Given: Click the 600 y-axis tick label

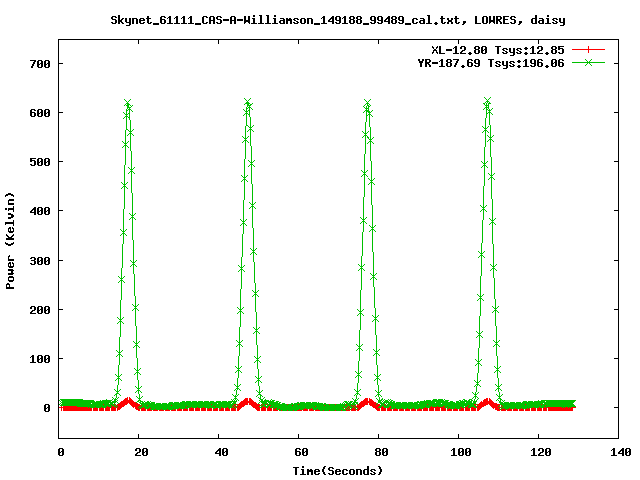Looking at the screenshot, I should 40,113.
